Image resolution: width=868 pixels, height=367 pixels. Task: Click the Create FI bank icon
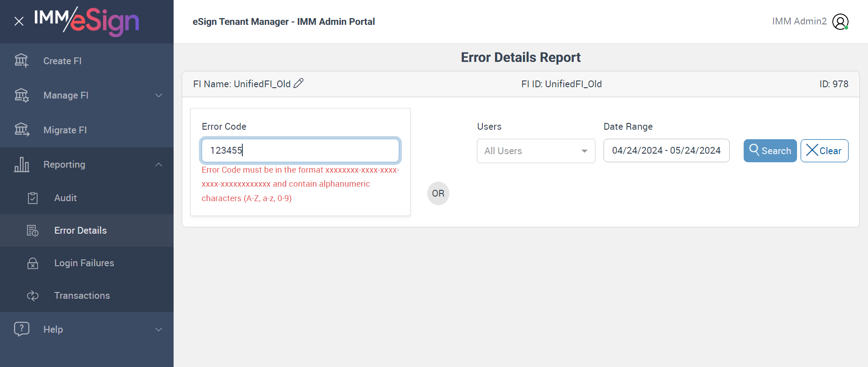(21, 61)
